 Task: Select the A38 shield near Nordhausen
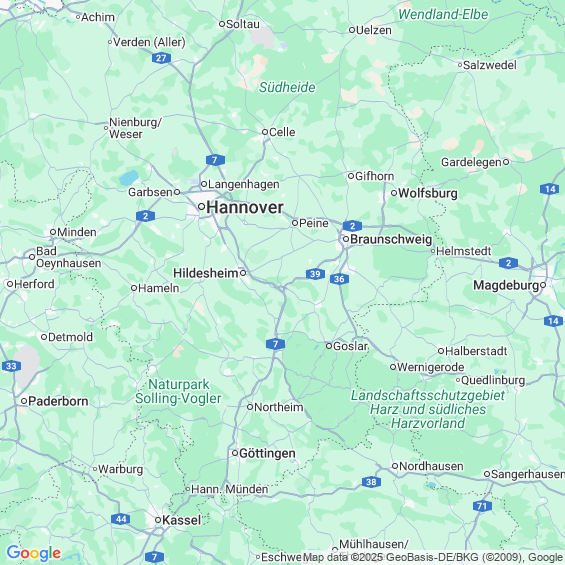[371, 482]
